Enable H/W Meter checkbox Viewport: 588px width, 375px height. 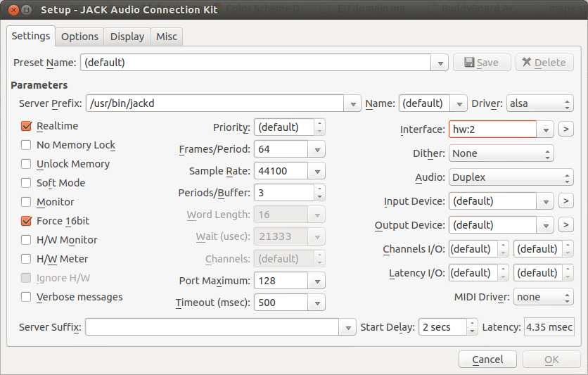[x=26, y=259]
